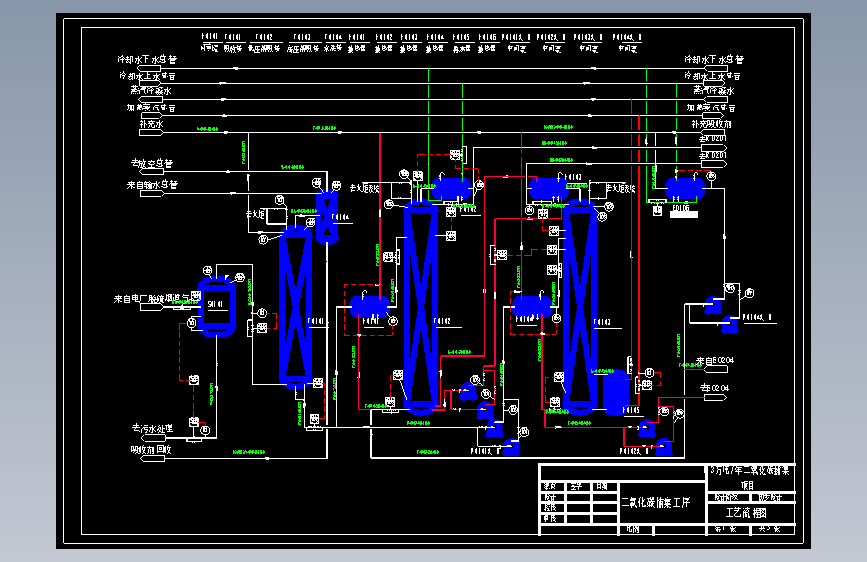Screen dimensions: 867x562
Task: Click the 补充水 label text
Action: (151, 124)
